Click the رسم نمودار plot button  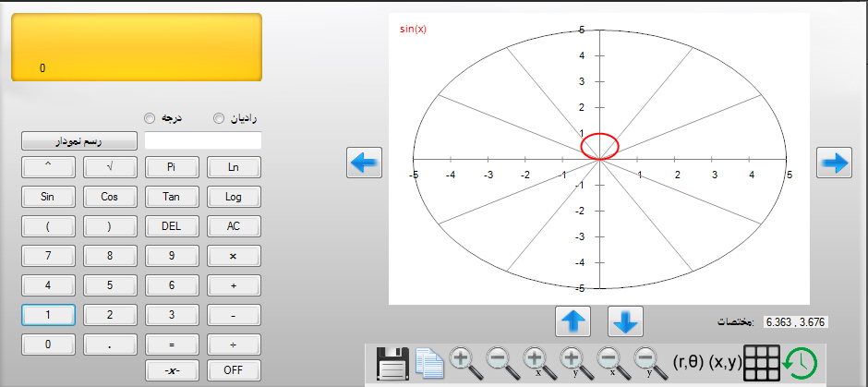[x=79, y=140]
